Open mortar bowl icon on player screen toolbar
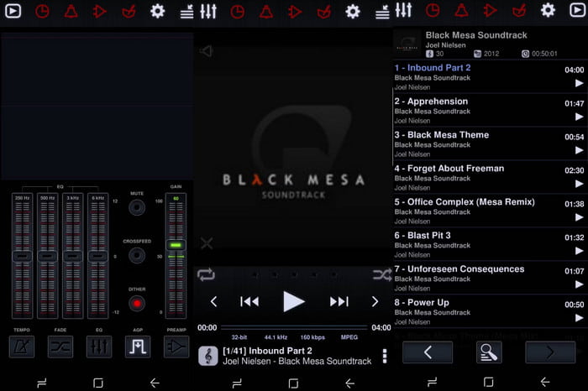 (x=323, y=12)
